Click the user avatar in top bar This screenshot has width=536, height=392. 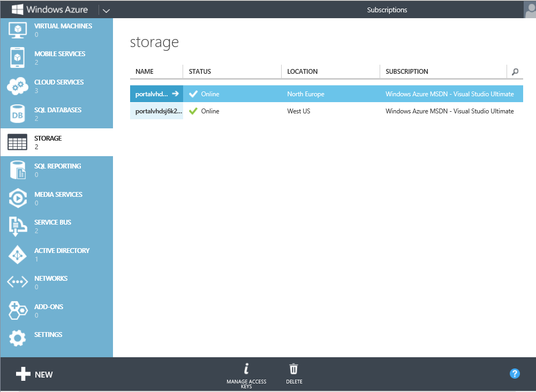(530, 10)
